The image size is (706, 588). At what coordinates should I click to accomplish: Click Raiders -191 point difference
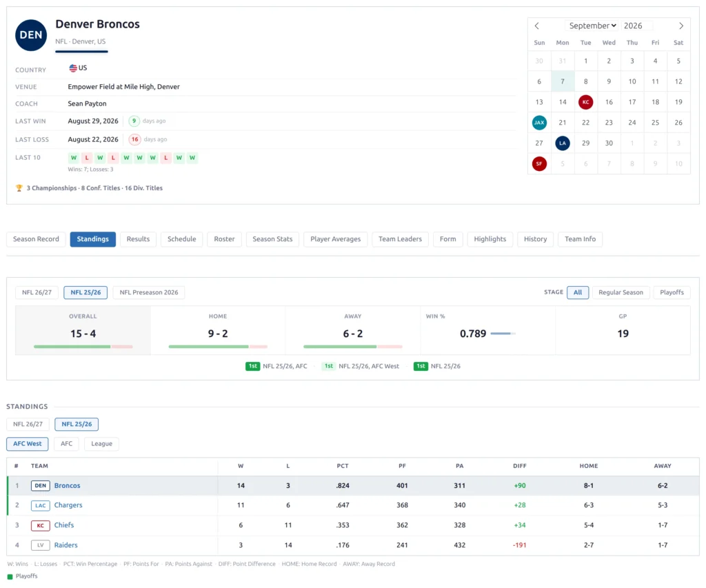pos(520,545)
